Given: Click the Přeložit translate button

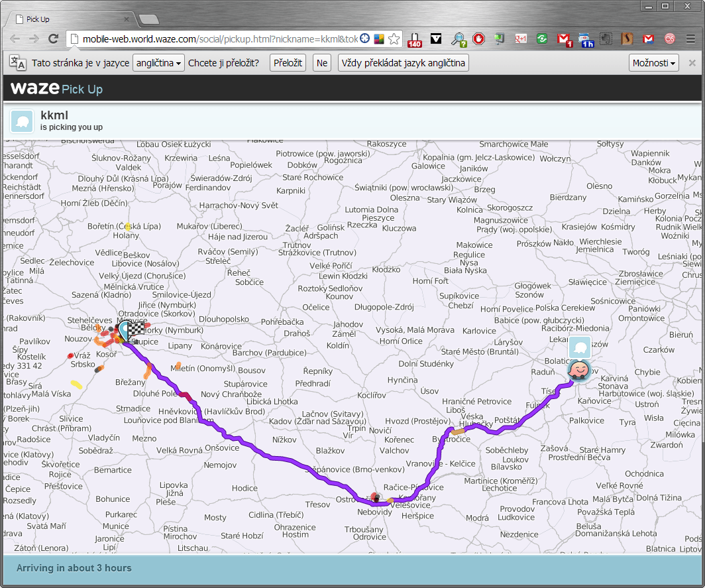Looking at the screenshot, I should (x=288, y=63).
